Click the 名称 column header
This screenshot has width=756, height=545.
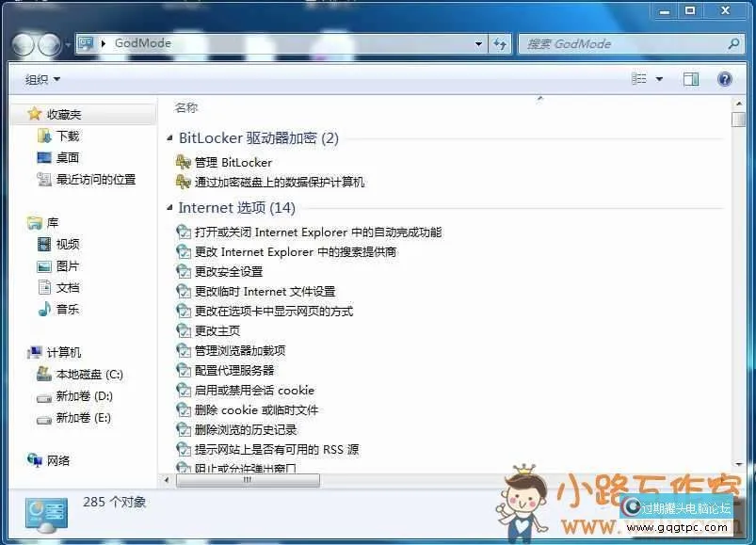(x=186, y=107)
